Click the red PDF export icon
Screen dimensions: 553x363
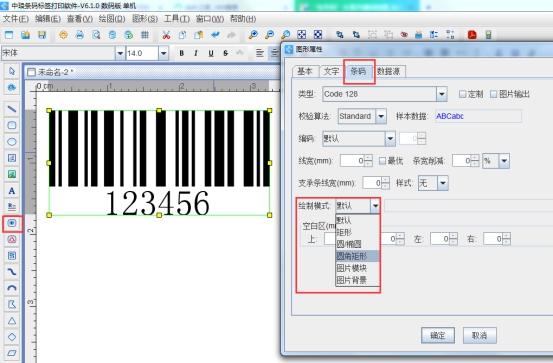pos(472,35)
